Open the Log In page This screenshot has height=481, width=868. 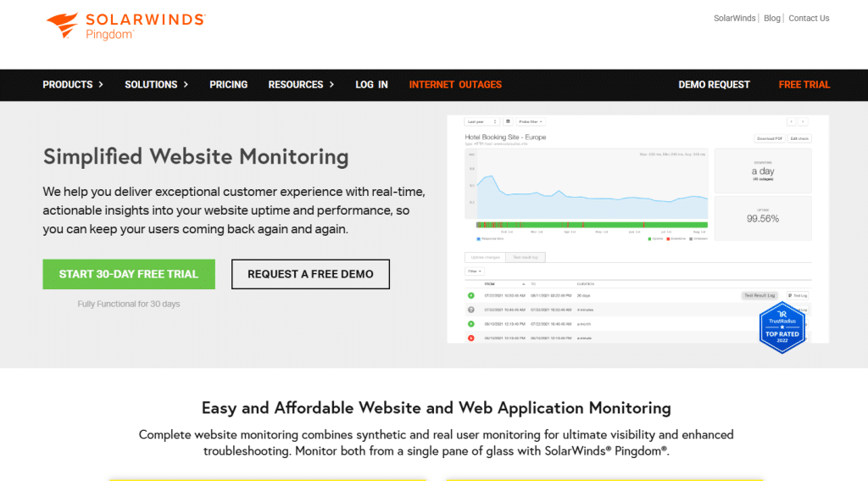pyautogui.click(x=371, y=85)
